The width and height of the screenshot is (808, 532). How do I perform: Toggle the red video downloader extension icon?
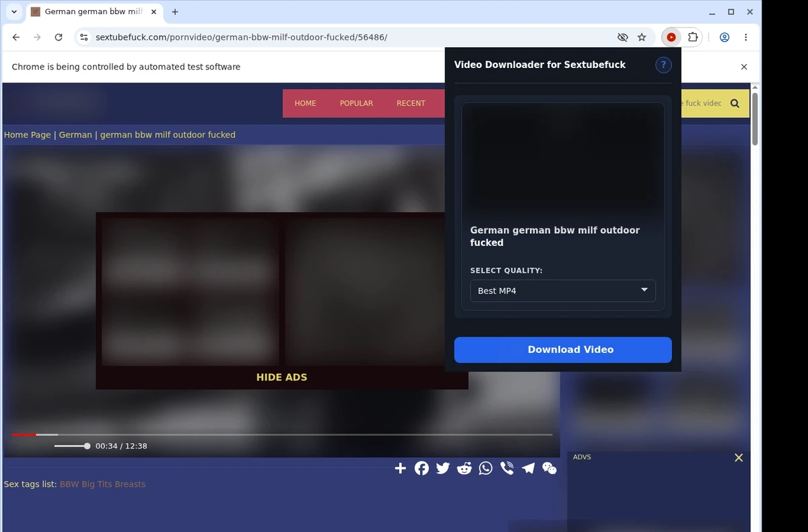click(x=671, y=38)
